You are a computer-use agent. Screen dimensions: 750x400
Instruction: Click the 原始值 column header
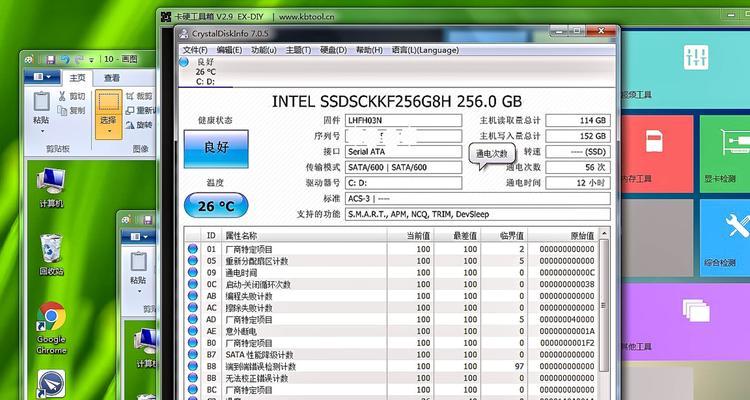pyautogui.click(x=562, y=235)
